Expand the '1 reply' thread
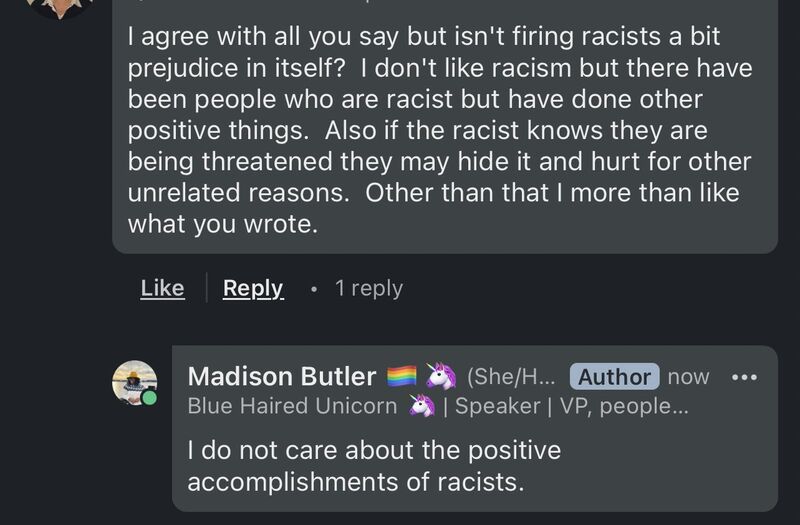Image resolution: width=800 pixels, height=525 pixels. click(368, 288)
